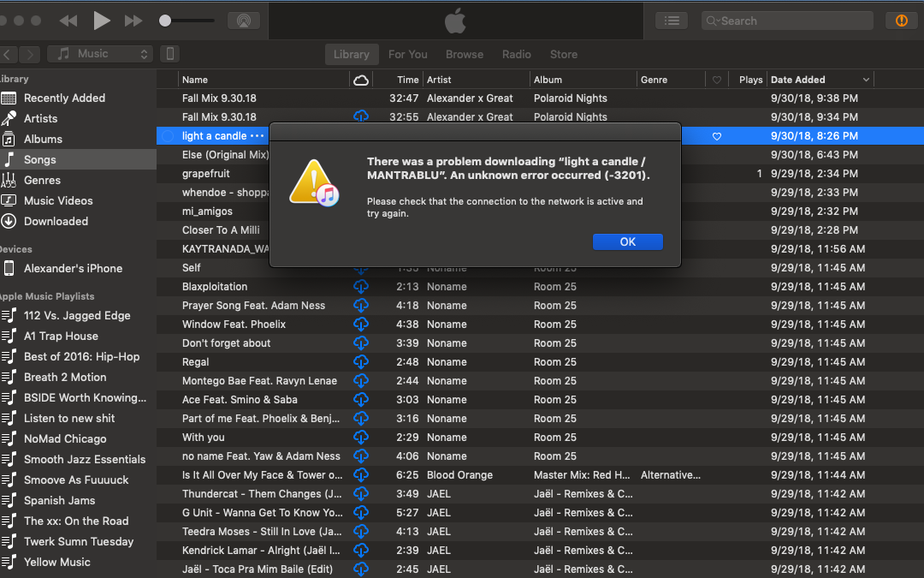Click the rewind previous track button
The height and width of the screenshot is (578, 924).
click(x=68, y=21)
